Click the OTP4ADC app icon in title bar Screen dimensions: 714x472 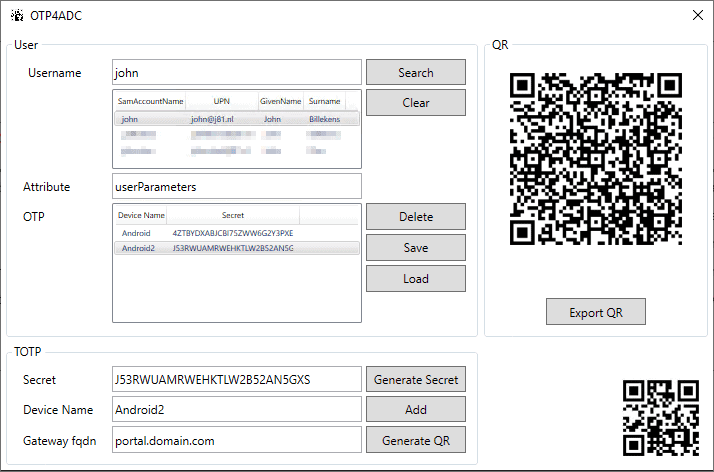click(17, 15)
